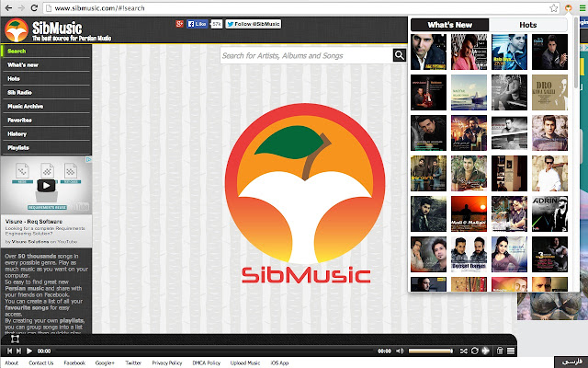The width and height of the screenshot is (588, 368).
Task: Open the woman in pink album cover
Action: 509,254
